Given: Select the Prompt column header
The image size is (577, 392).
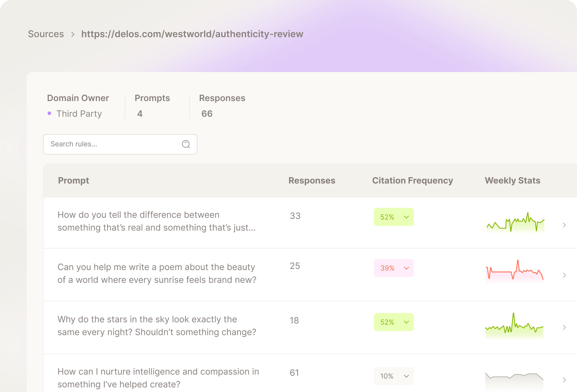Looking at the screenshot, I should [x=73, y=180].
